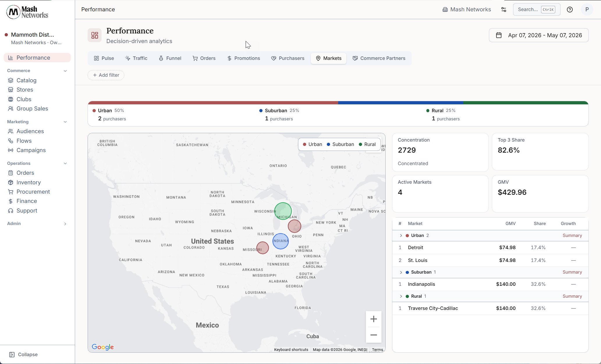Image resolution: width=601 pixels, height=364 pixels.
Task: Click the blue Suburban segment of the bar
Action: 401,103
